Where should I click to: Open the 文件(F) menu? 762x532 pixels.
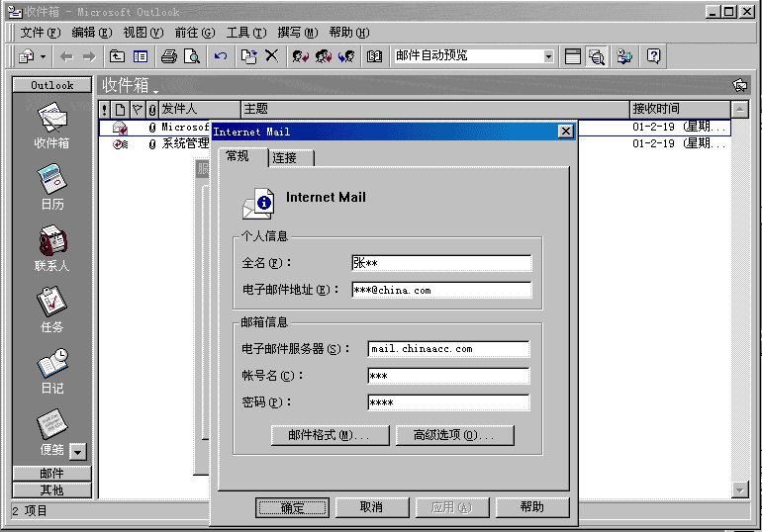[x=40, y=33]
